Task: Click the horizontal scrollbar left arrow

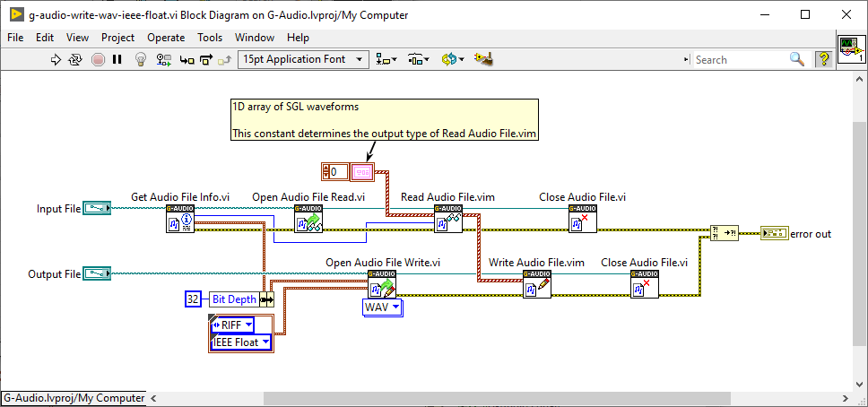Action: point(153,398)
